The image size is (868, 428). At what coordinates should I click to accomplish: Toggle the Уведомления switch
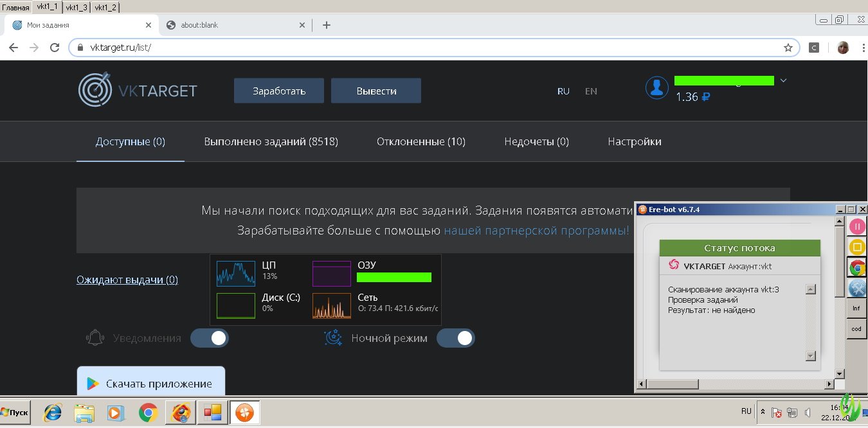[x=210, y=338]
